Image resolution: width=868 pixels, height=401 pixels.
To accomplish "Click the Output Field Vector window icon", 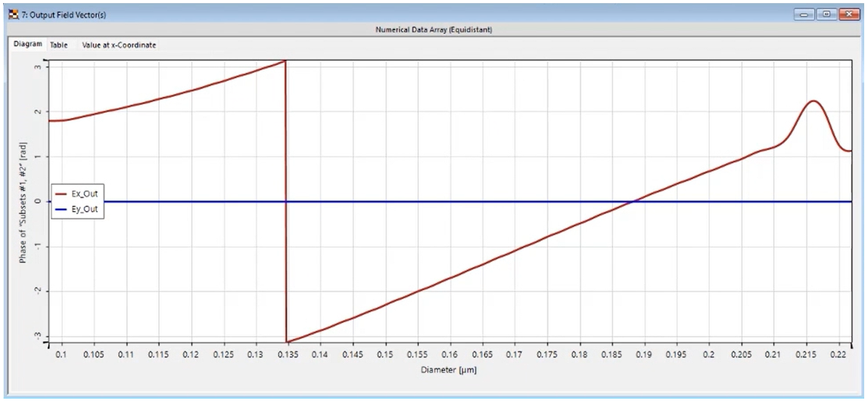I will 11,14.
